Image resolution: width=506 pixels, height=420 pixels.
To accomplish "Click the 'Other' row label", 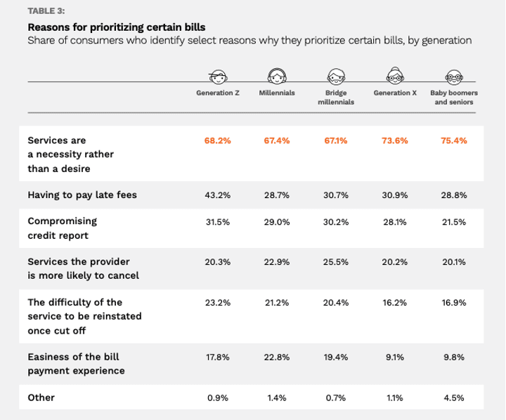I will 41,398.
